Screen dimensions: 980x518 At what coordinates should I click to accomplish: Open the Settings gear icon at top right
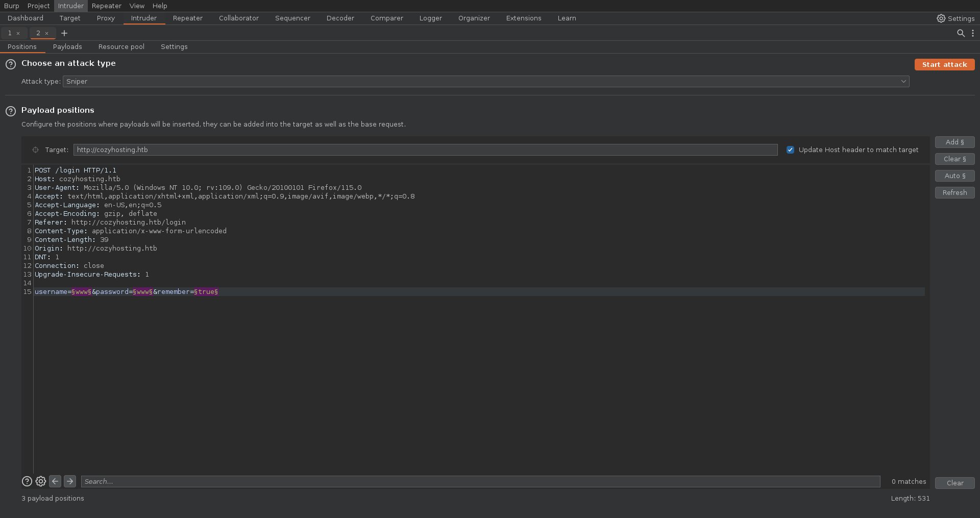tap(941, 18)
